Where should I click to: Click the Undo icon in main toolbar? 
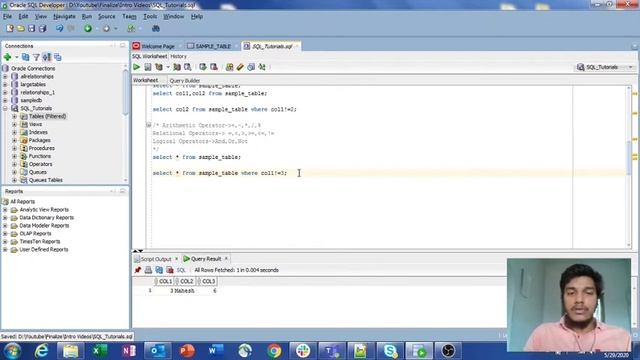(x=60, y=28)
